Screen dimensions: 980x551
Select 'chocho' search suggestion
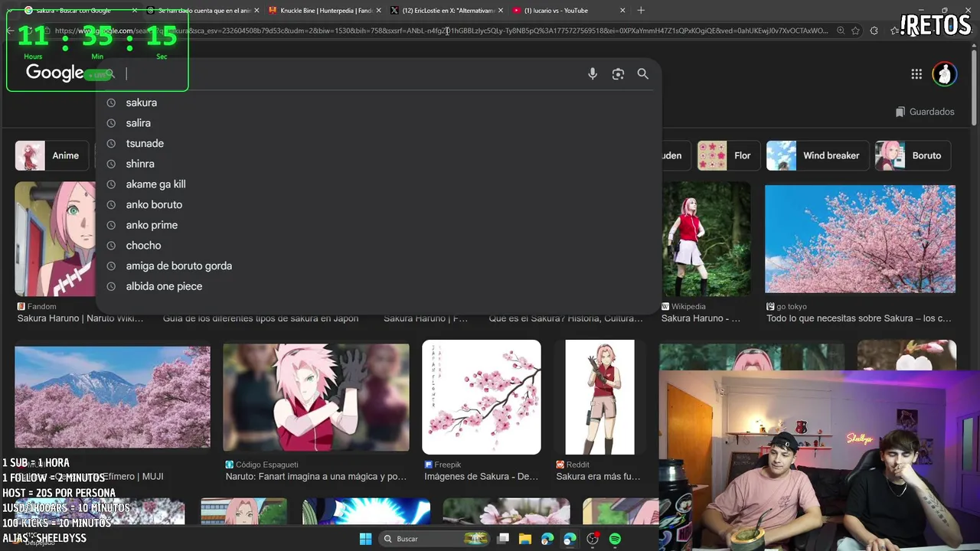coord(143,246)
